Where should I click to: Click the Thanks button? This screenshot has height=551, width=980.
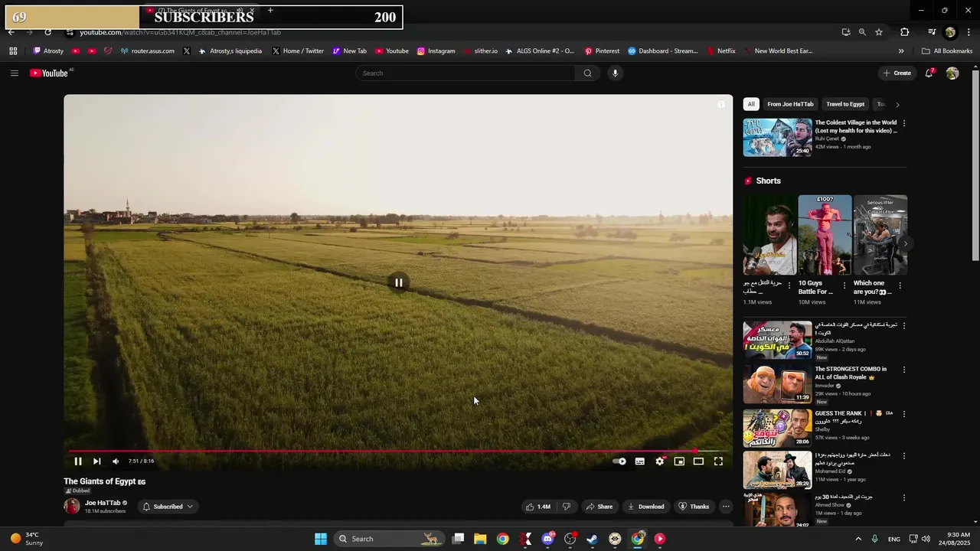[694, 507]
